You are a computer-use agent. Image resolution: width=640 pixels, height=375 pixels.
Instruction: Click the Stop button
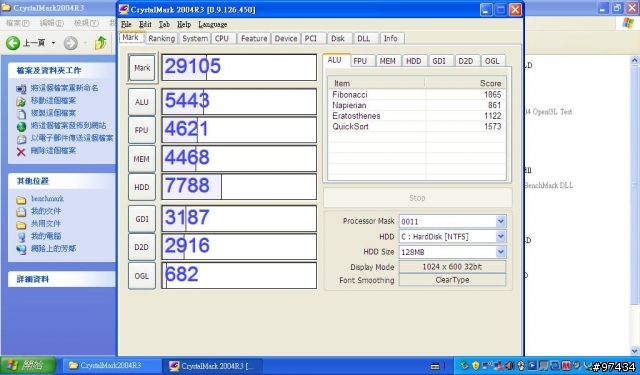pos(418,198)
